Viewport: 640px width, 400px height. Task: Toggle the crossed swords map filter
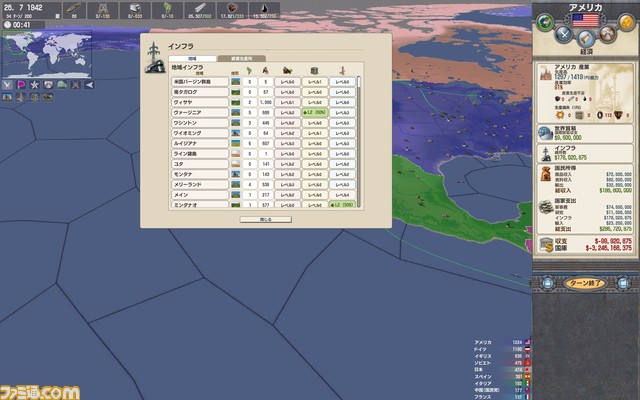pyautogui.click(x=7, y=85)
